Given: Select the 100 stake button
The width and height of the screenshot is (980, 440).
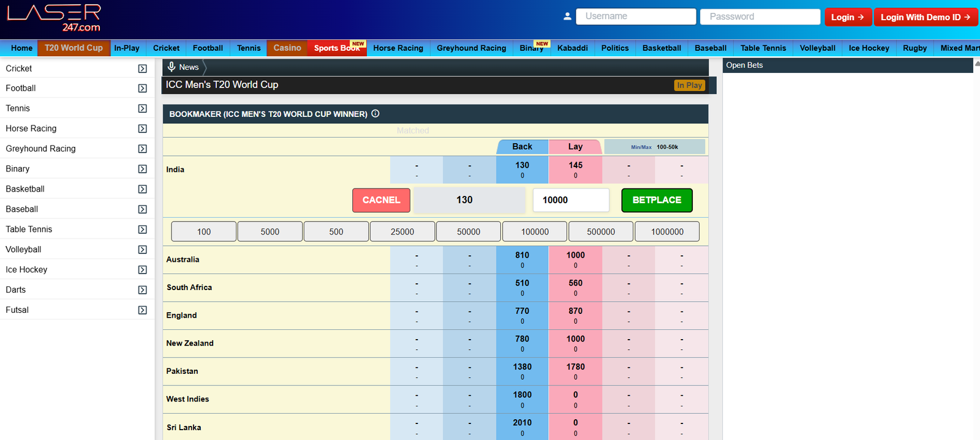Looking at the screenshot, I should tap(204, 232).
